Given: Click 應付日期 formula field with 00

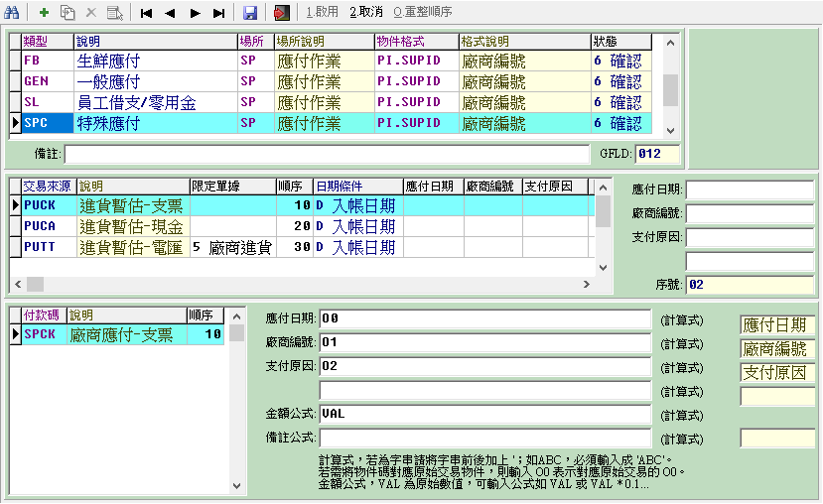Looking at the screenshot, I should [x=485, y=318].
